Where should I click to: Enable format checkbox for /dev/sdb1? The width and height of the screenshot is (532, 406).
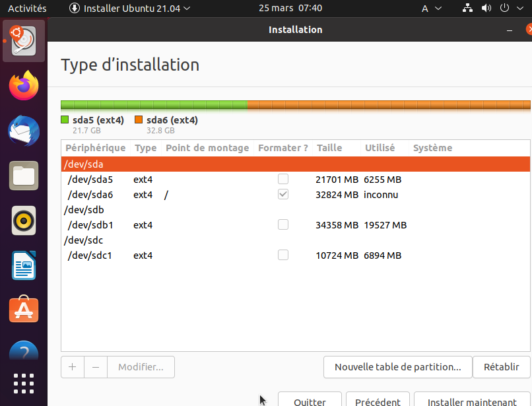point(283,225)
